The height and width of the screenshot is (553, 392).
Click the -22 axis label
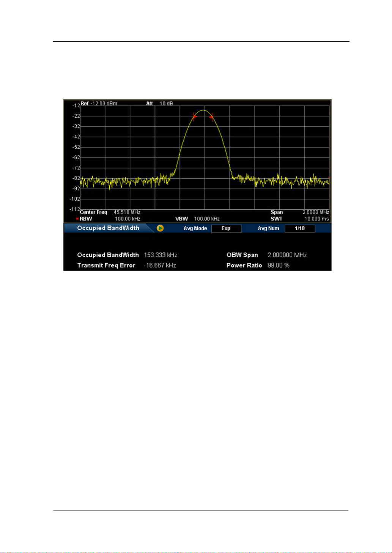pyautogui.click(x=76, y=116)
